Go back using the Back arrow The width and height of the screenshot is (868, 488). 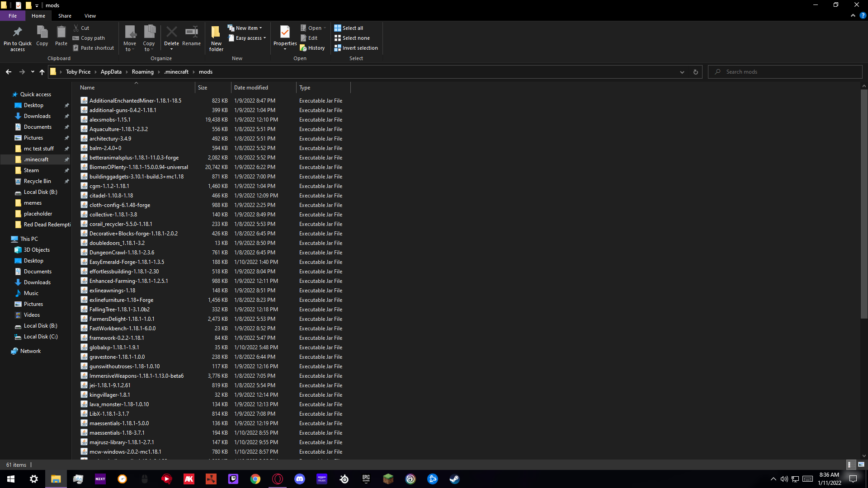pyautogui.click(x=9, y=72)
